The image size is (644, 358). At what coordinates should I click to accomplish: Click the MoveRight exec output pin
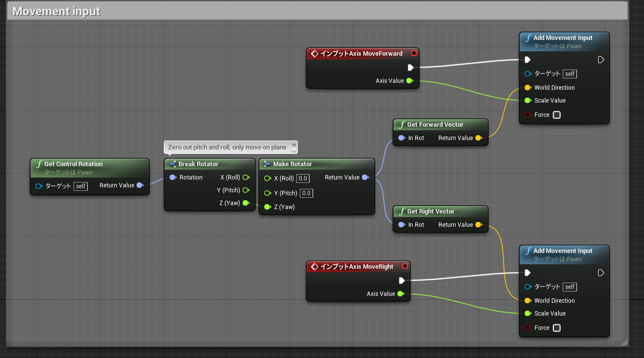coord(401,281)
